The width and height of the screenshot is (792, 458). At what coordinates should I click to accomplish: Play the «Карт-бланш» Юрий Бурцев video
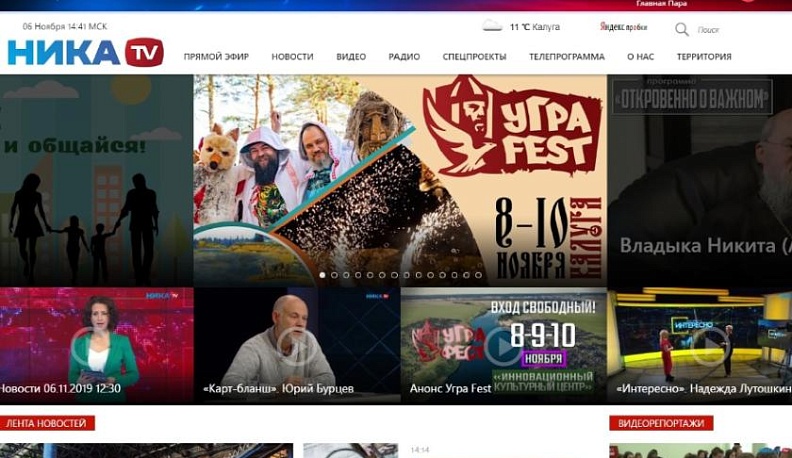(x=296, y=345)
